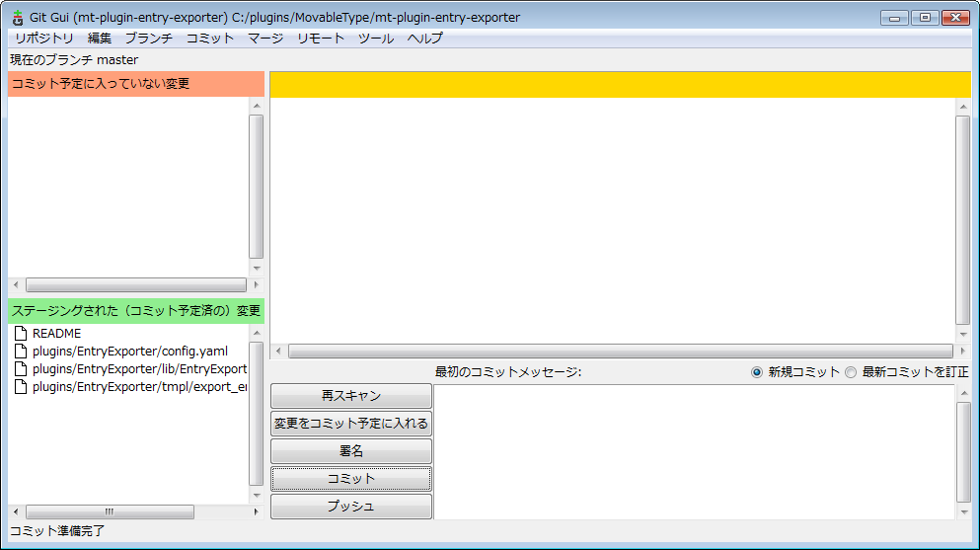Click the commit message text area
980x550 pixels.
coord(694,452)
